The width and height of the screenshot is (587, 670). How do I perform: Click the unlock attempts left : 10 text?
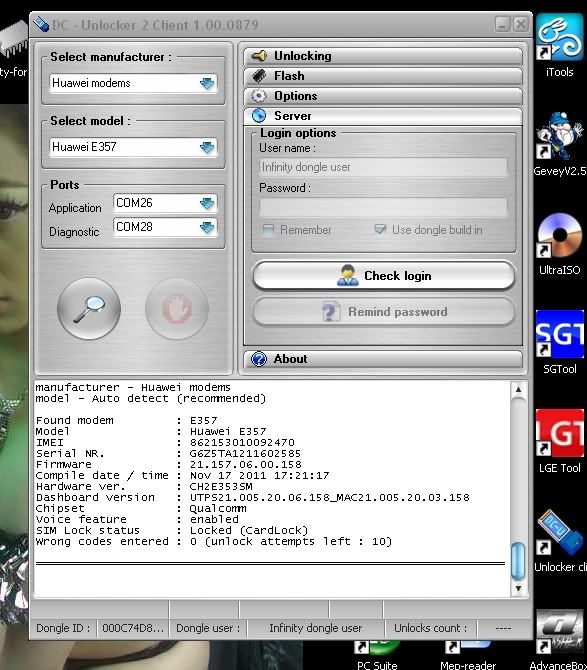(x=298, y=542)
